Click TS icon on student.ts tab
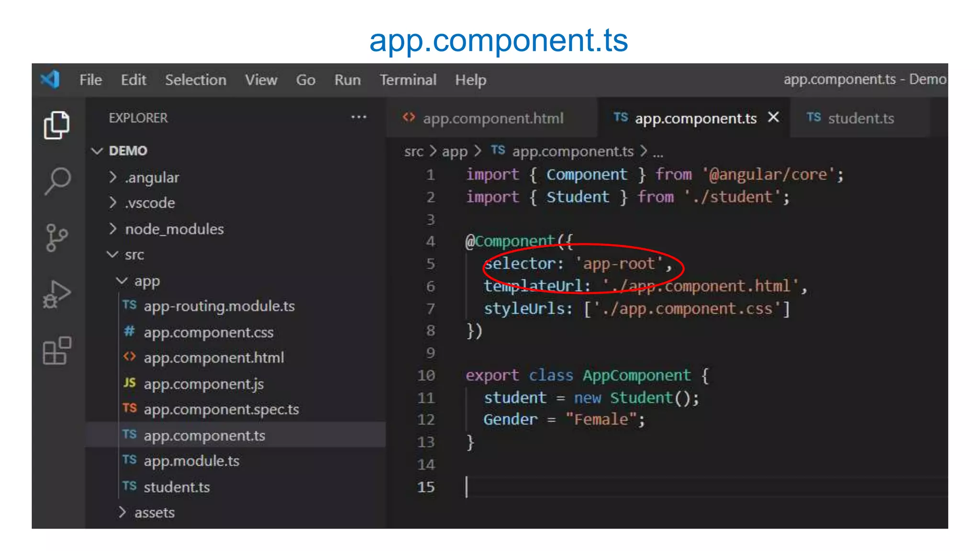 (x=813, y=117)
